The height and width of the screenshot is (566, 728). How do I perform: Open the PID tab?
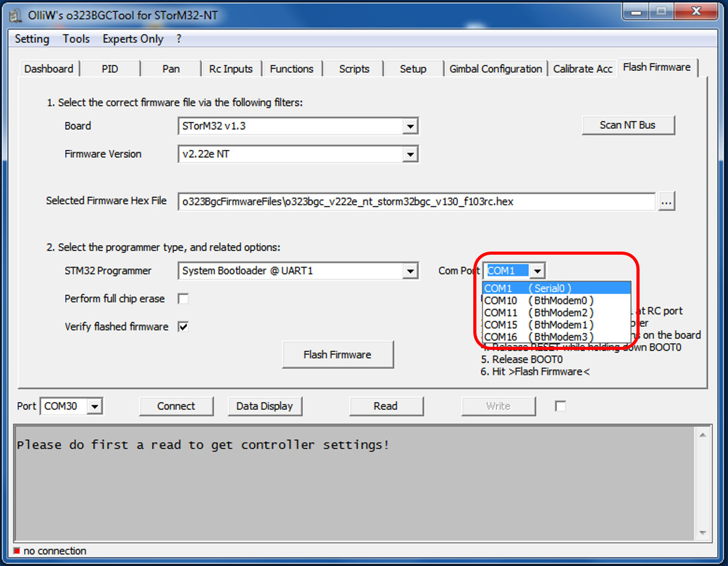click(110, 68)
